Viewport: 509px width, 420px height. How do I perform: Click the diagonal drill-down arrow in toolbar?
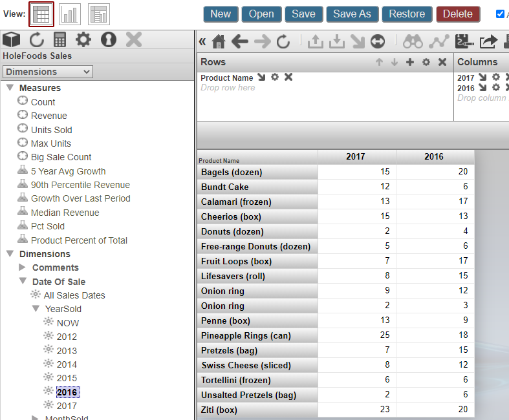[358, 41]
